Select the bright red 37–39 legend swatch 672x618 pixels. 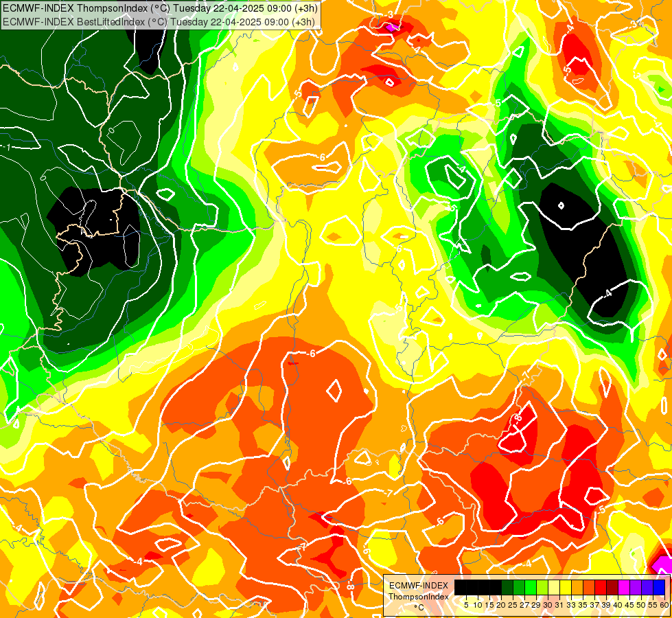[x=601, y=588]
